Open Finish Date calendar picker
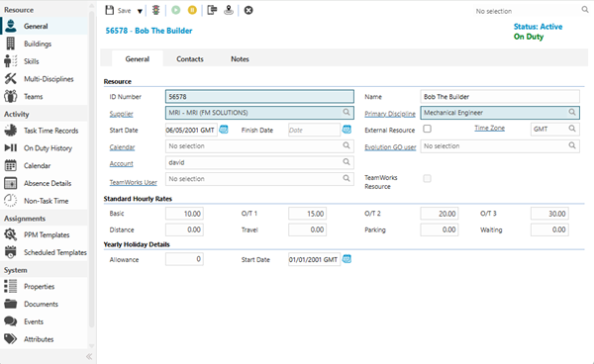Image resolution: width=594 pixels, height=364 pixels. pos(346,130)
